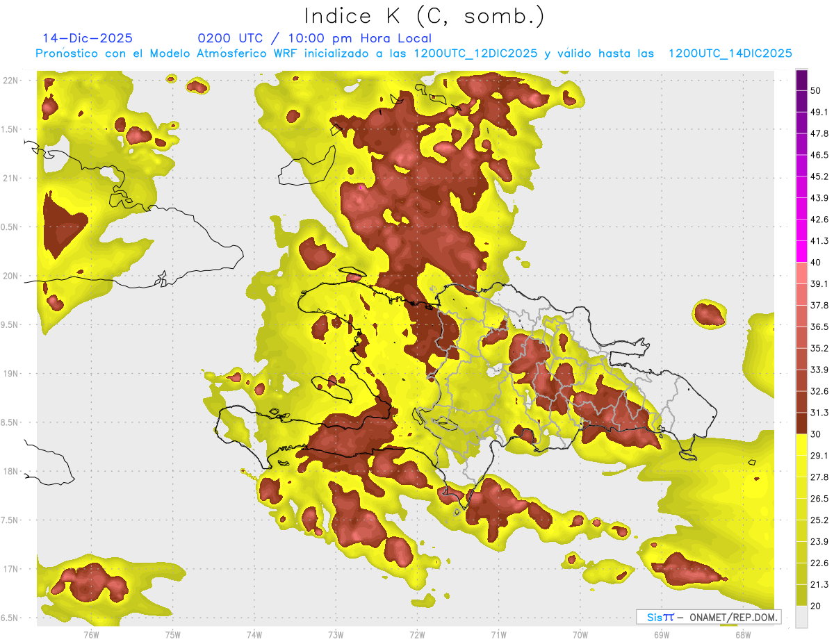
Task: Click the legend value '22.6'
Action: (x=819, y=563)
